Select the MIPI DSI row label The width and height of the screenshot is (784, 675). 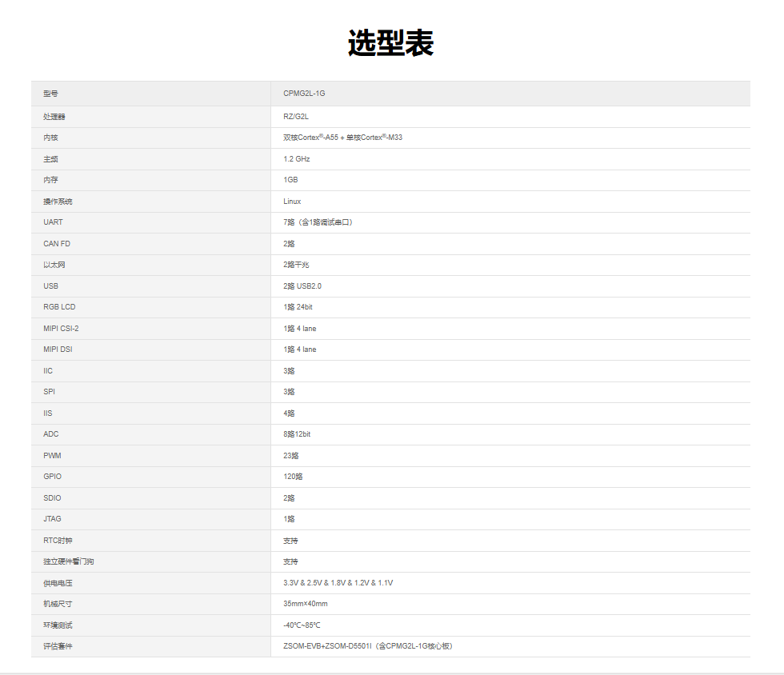coord(58,349)
